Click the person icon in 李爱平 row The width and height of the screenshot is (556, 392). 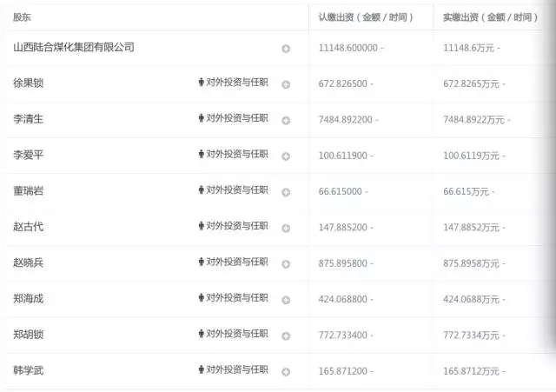coord(200,155)
